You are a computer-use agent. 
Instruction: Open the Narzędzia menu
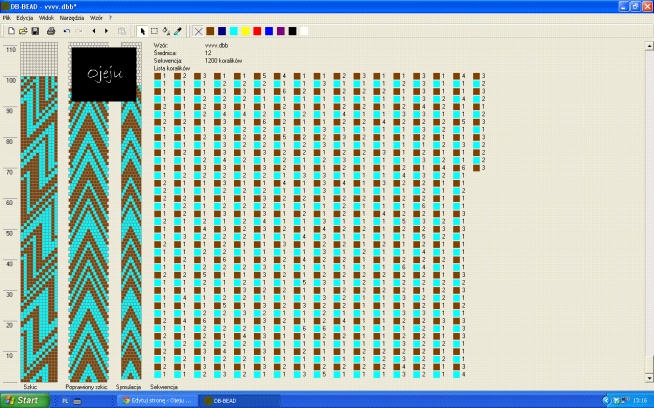[72, 18]
